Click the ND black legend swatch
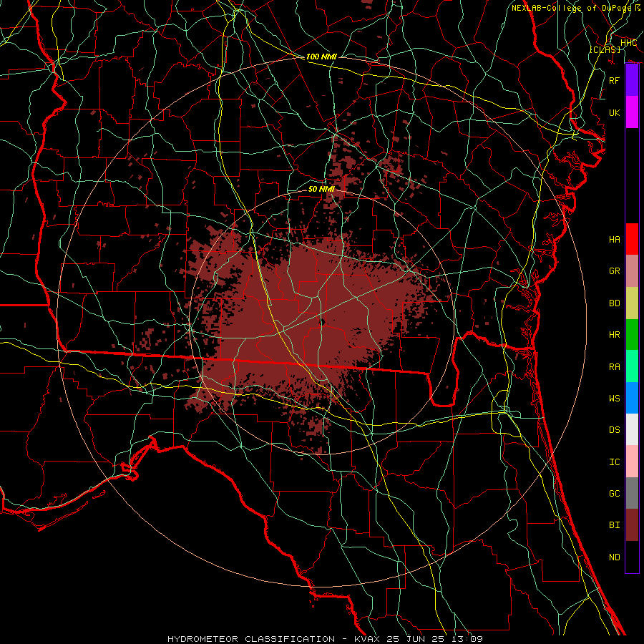The image size is (644, 644). (x=632, y=557)
